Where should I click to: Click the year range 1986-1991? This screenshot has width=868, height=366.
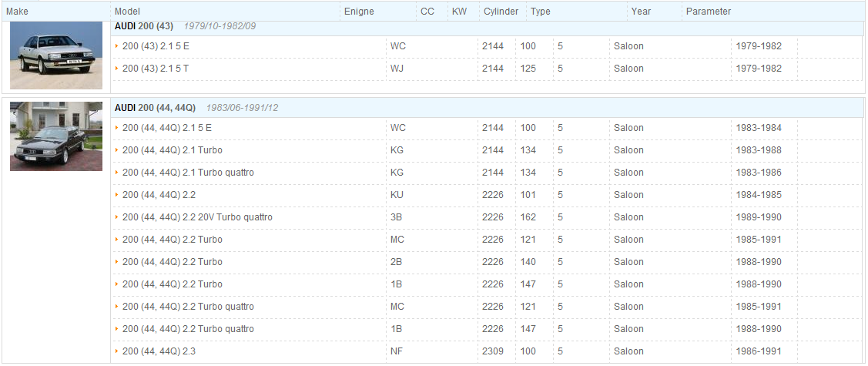(x=759, y=351)
